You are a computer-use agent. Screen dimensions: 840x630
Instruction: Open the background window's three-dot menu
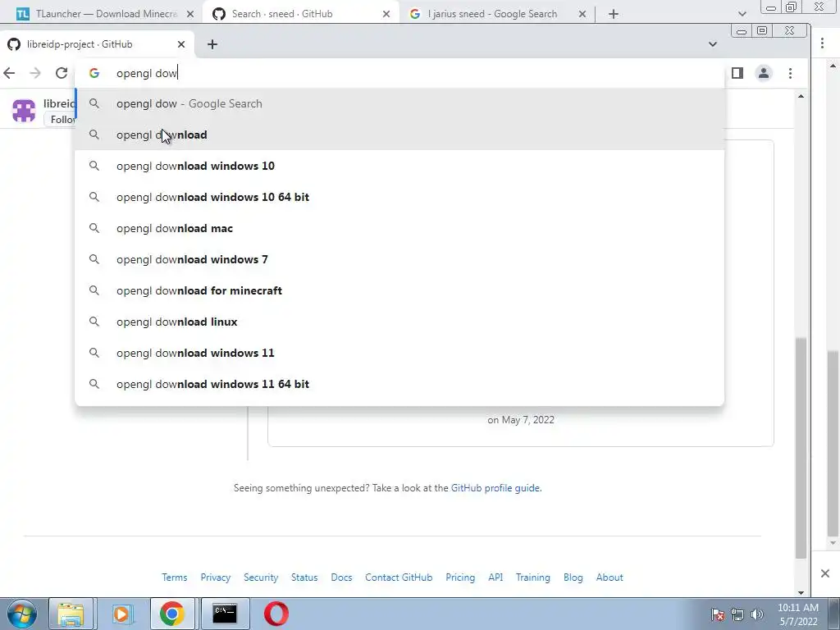(822, 43)
